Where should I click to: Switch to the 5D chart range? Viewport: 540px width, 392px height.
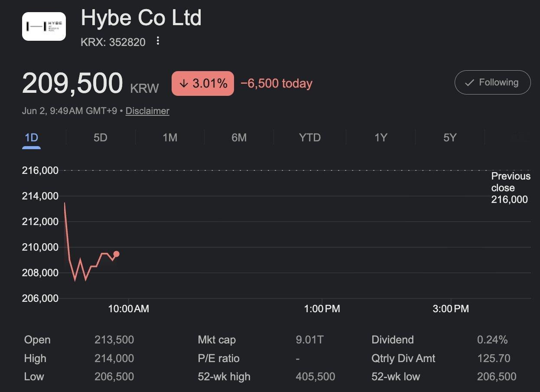point(100,138)
